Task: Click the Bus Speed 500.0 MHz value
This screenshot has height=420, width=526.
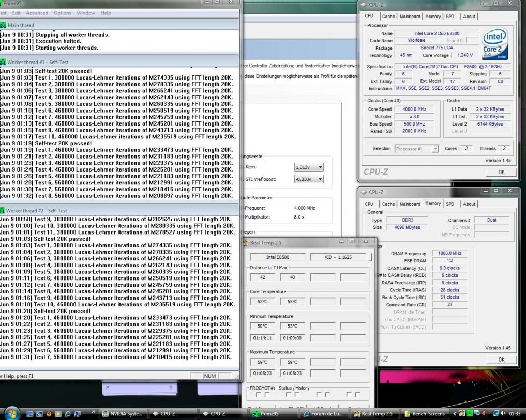Action: [414, 124]
